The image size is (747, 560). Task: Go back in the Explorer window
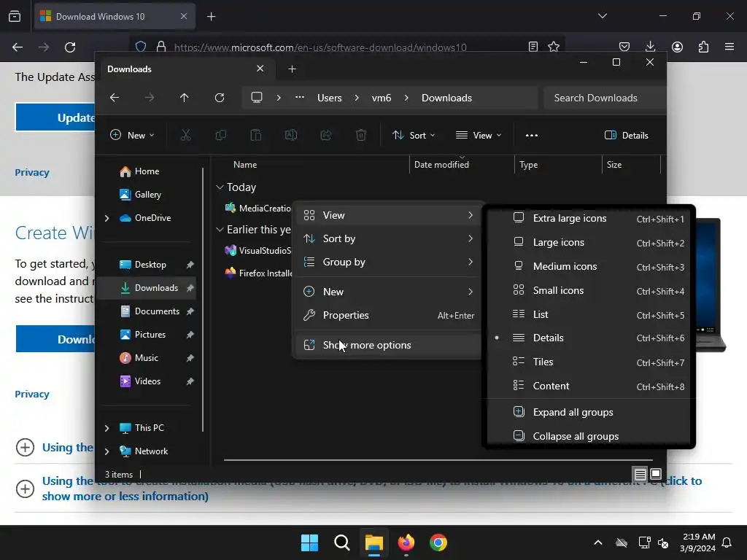(115, 98)
